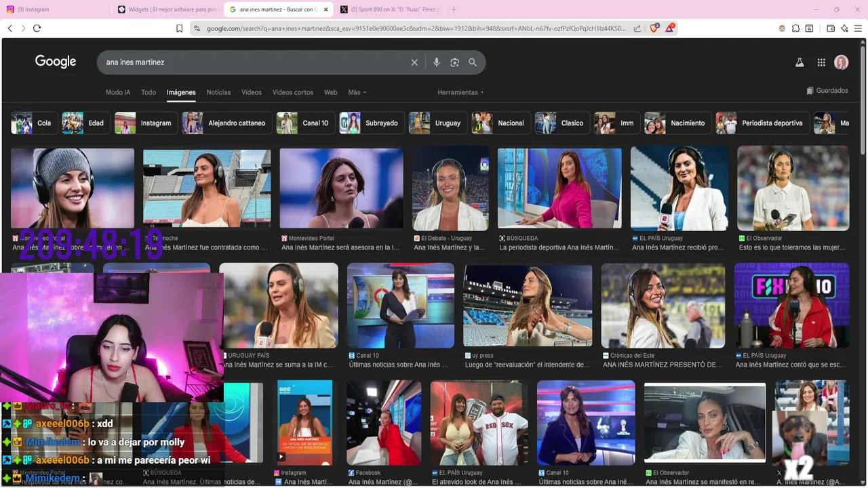Bookmark this page using the bookmark icon

pyautogui.click(x=179, y=28)
